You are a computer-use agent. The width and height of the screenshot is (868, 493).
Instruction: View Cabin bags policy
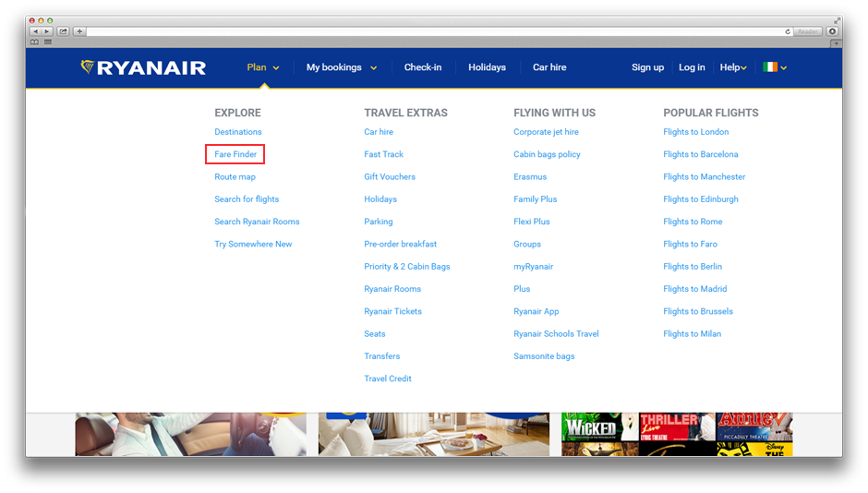(x=547, y=154)
